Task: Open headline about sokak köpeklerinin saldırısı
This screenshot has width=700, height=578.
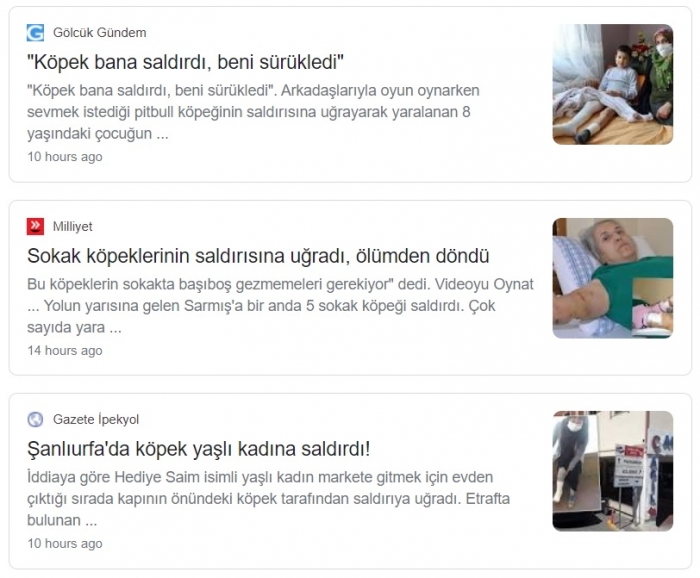Action: click(x=258, y=256)
